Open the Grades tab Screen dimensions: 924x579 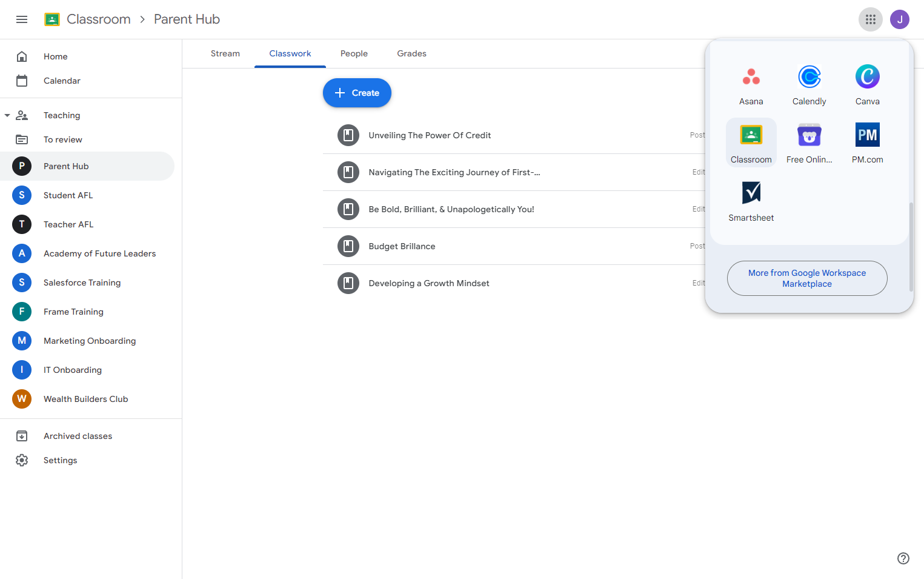coord(412,53)
